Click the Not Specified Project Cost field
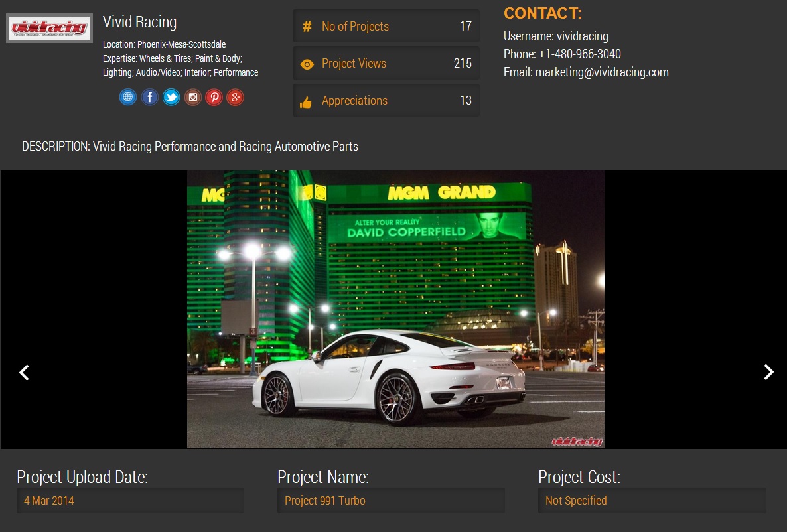 pyautogui.click(x=652, y=500)
